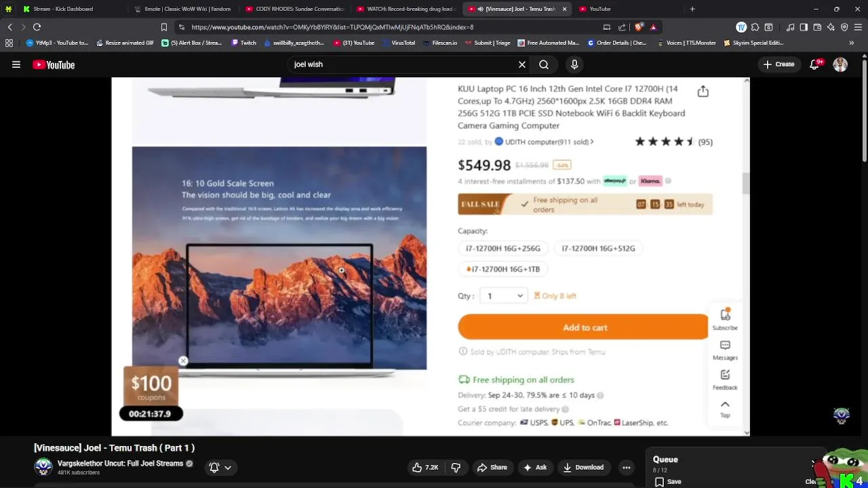Open the account avatar menu
Image resolution: width=868 pixels, height=488 pixels.
[840, 64]
